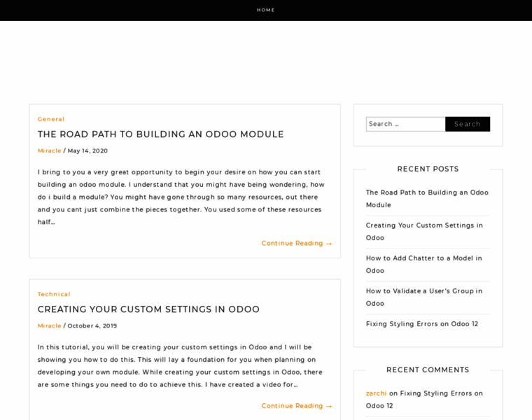Open recent post 'How to Add Chatter to a Model'

click(x=423, y=265)
